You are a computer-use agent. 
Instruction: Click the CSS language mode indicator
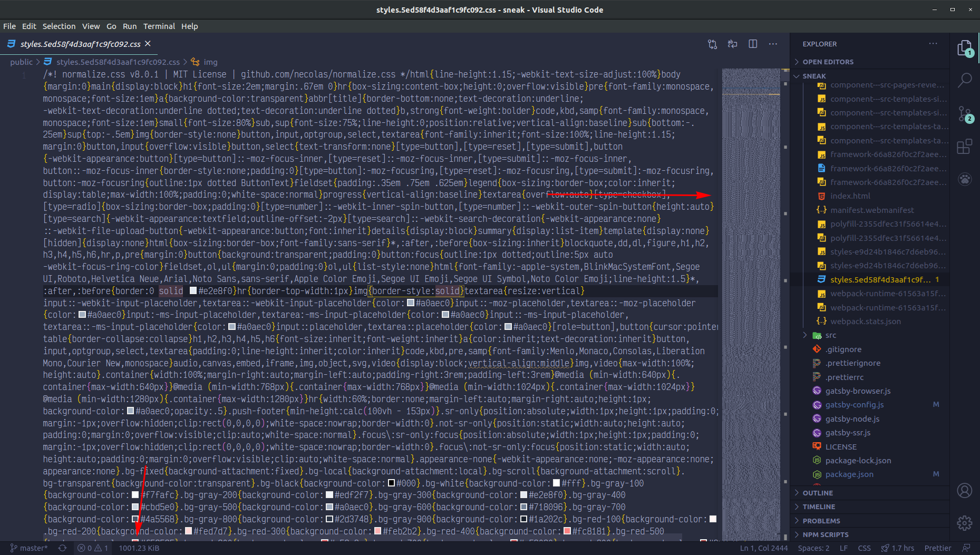[x=864, y=548]
